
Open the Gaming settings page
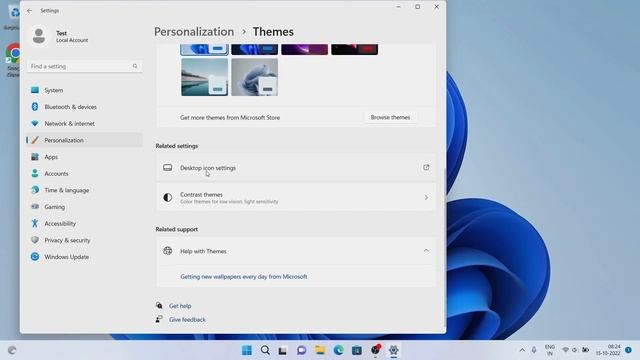tap(84, 207)
